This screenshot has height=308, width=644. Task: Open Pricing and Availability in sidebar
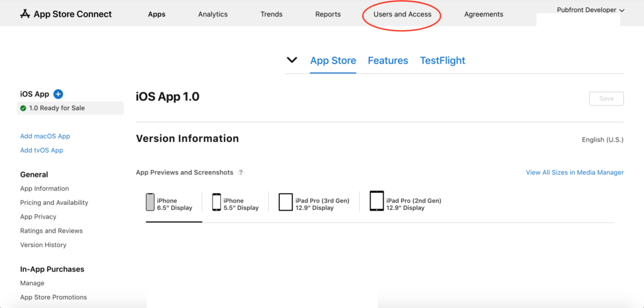point(54,203)
